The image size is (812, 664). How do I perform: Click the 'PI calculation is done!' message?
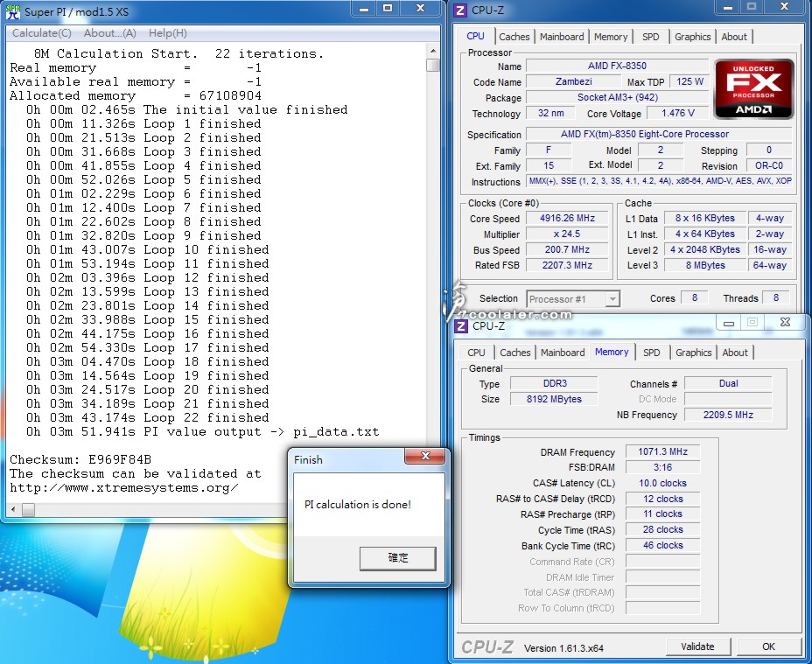(358, 505)
